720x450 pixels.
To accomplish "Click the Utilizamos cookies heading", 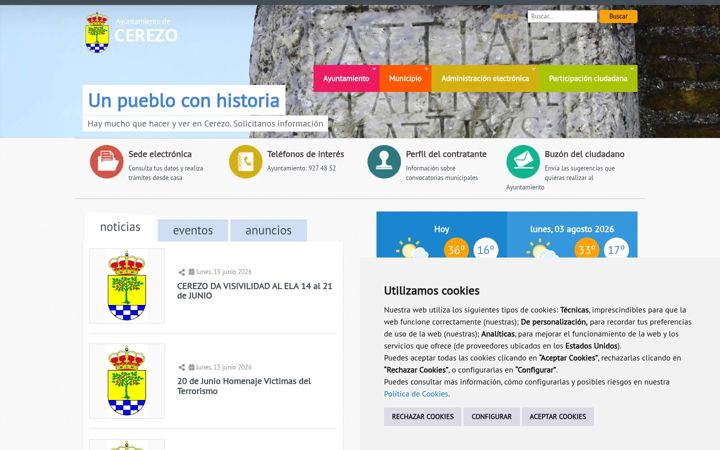I will pos(432,291).
